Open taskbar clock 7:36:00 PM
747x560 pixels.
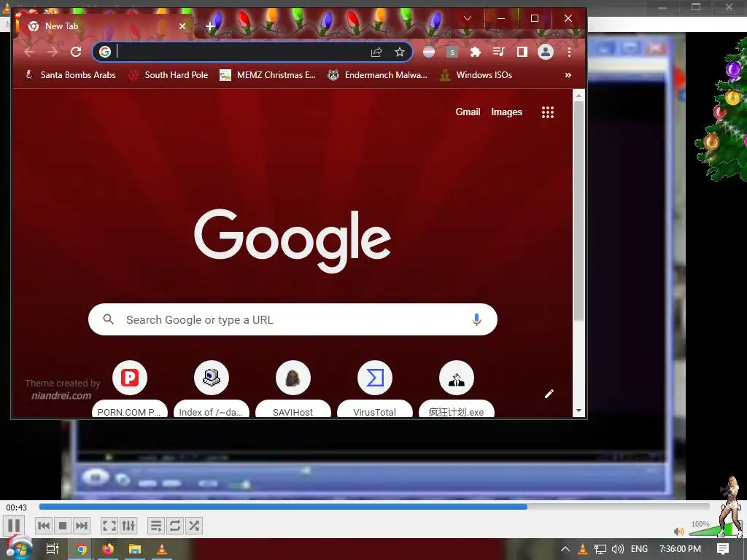[680, 549]
